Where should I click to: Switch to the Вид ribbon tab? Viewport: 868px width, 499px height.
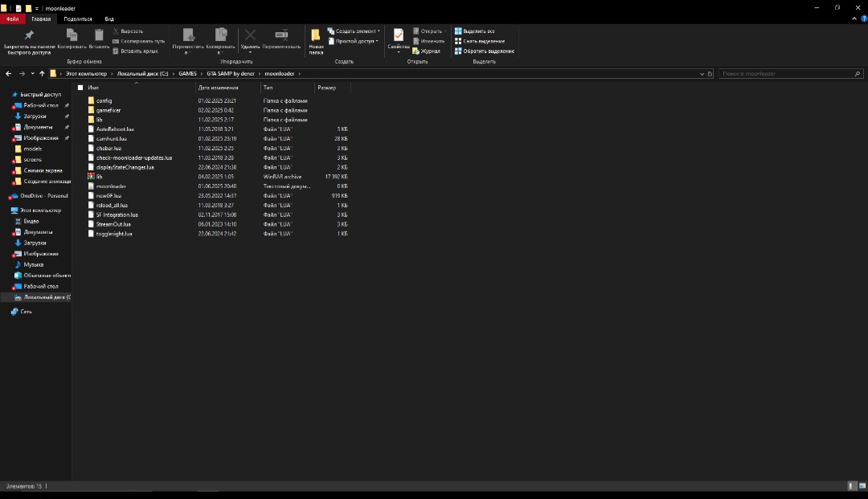109,18
